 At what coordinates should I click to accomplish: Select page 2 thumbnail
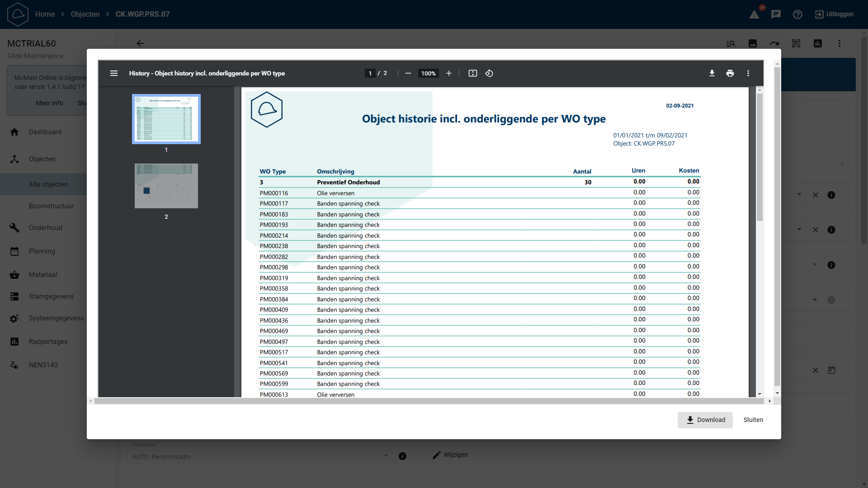(166, 186)
